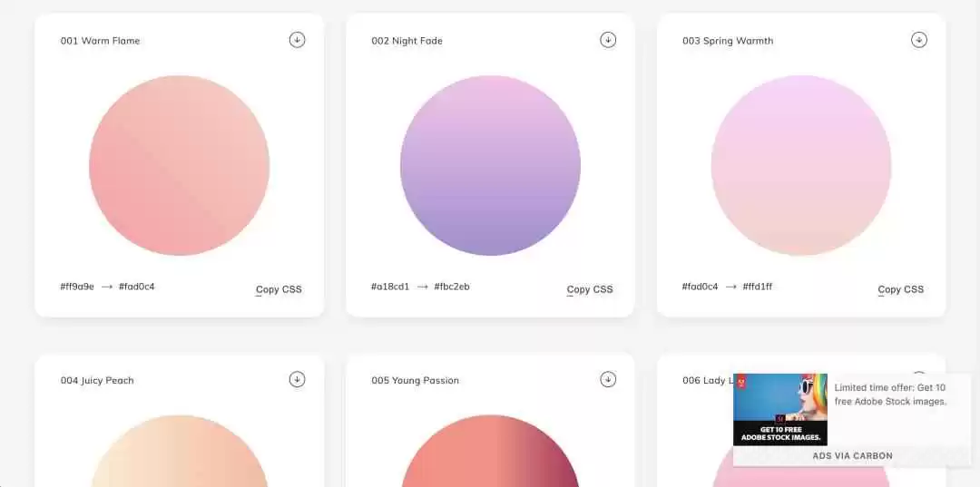Download the Warm Flame gradient
Screen dimensions: 980x487
coord(297,40)
